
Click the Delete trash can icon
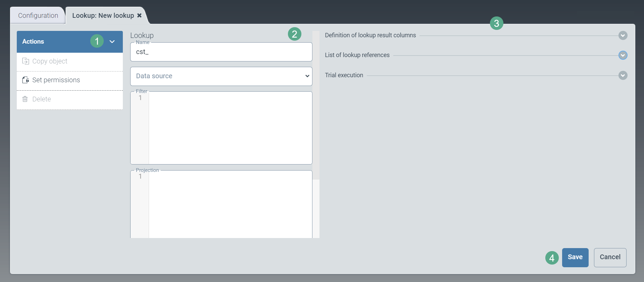click(25, 99)
